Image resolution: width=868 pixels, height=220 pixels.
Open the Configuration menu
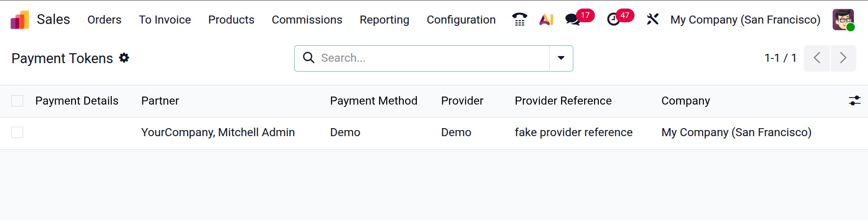pos(461,20)
